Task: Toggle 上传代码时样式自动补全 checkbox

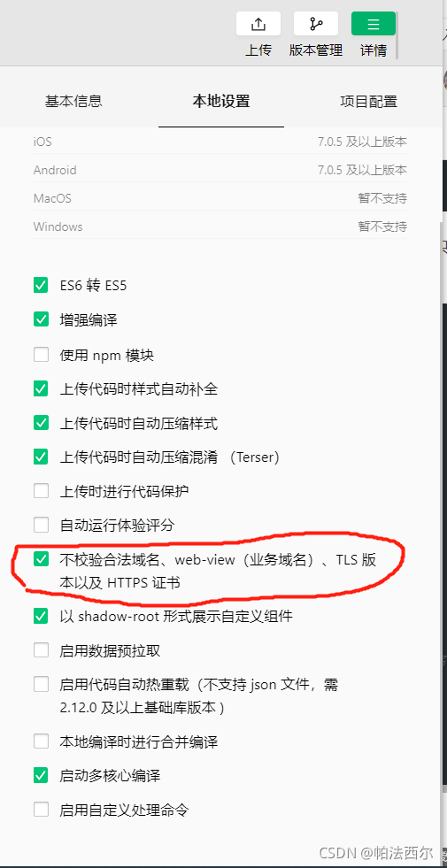Action: [41, 388]
